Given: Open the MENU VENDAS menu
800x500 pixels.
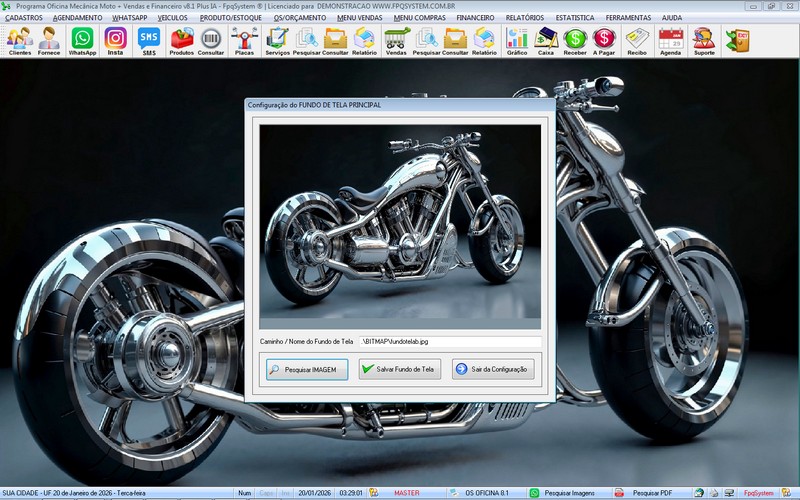Looking at the screenshot, I should point(360,17).
